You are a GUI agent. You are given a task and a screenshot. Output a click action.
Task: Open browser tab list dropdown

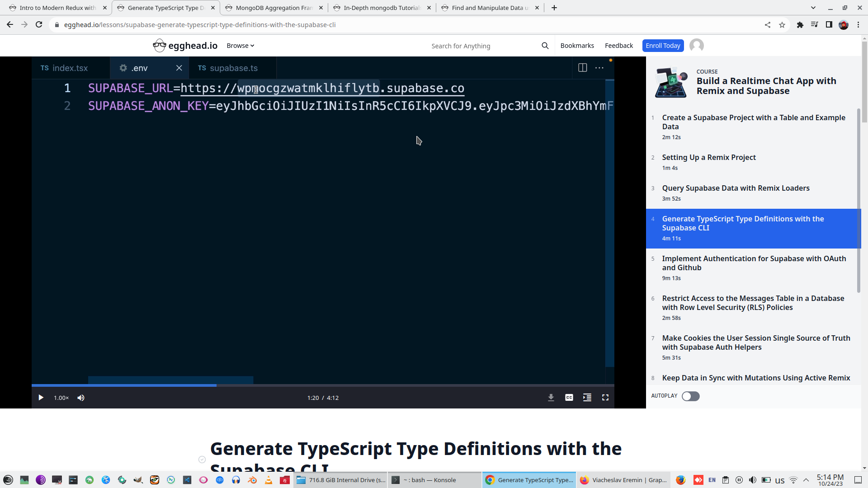(813, 8)
